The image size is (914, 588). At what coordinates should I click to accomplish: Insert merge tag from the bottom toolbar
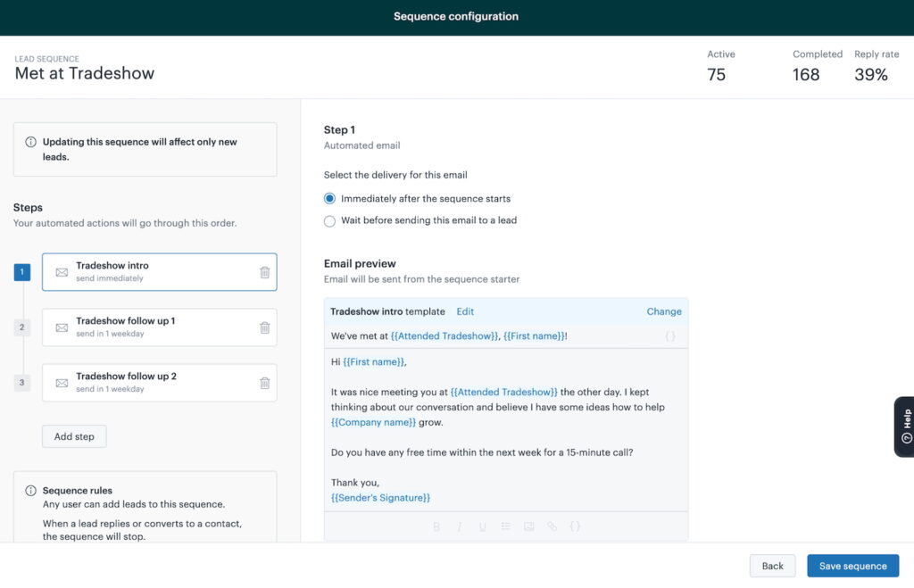[x=575, y=526]
